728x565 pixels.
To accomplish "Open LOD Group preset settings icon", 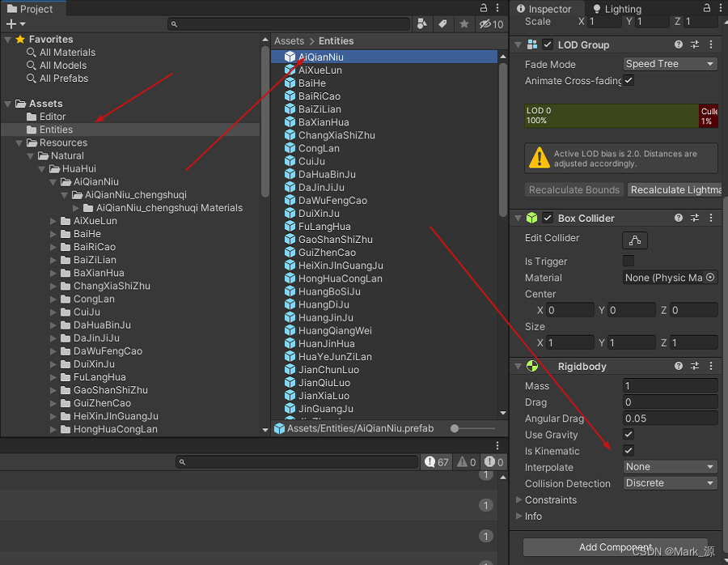I will [695, 45].
